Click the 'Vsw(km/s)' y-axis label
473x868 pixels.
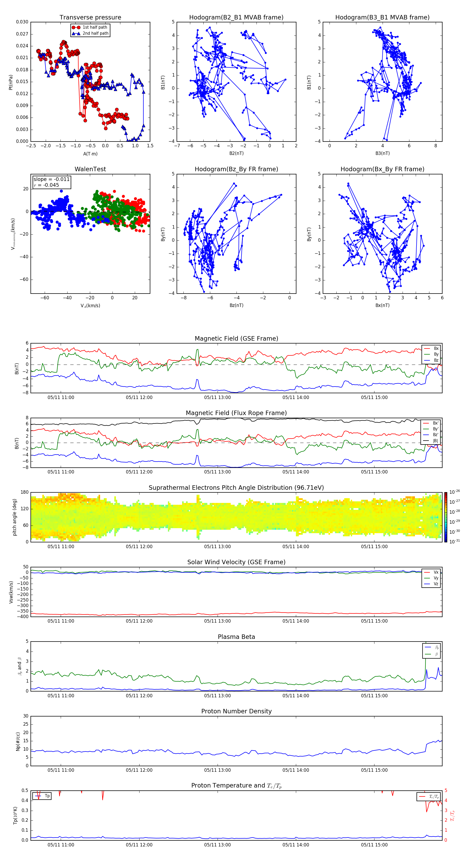11,592
